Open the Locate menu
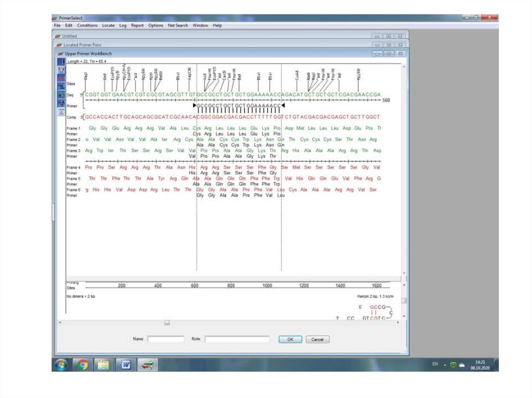 point(108,25)
